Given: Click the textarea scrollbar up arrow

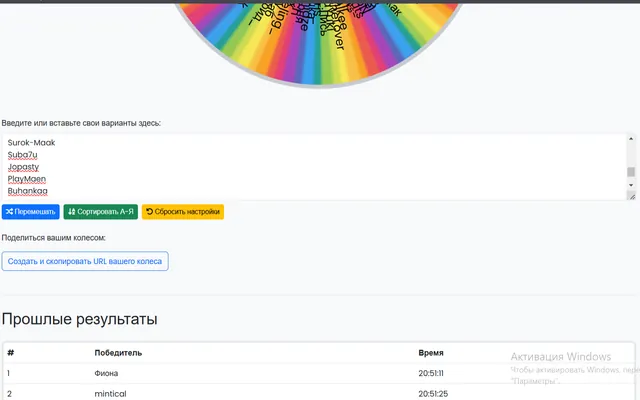Looking at the screenshot, I should [x=631, y=139].
